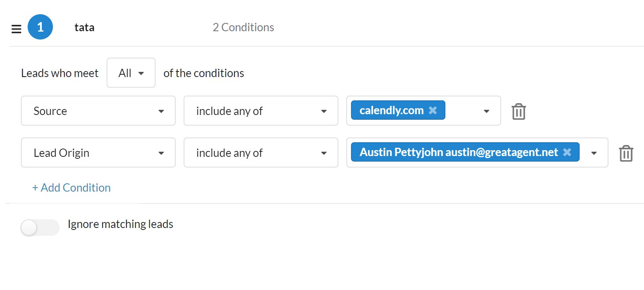The image size is (644, 290).
Task: Open the Lead Origin field dropdown
Action: 98,153
